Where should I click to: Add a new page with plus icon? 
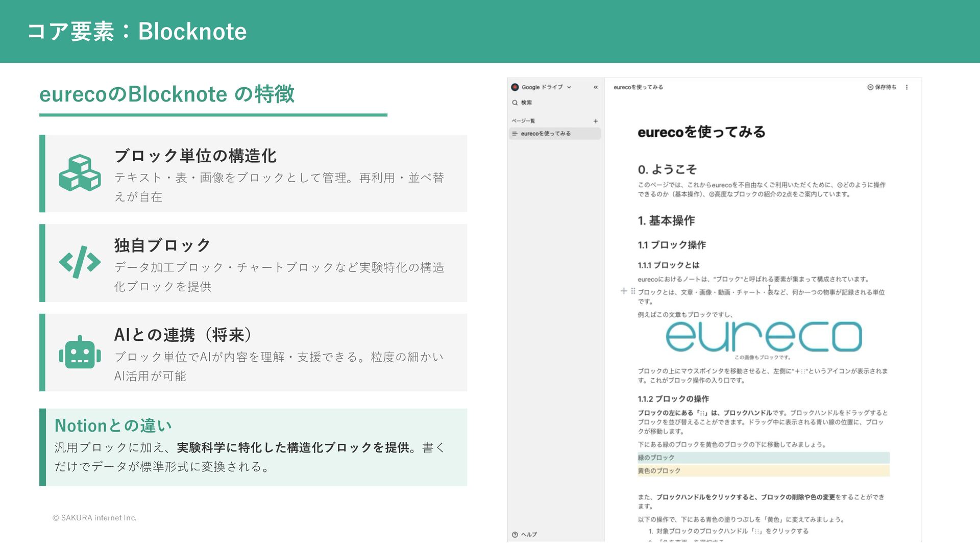coord(596,121)
